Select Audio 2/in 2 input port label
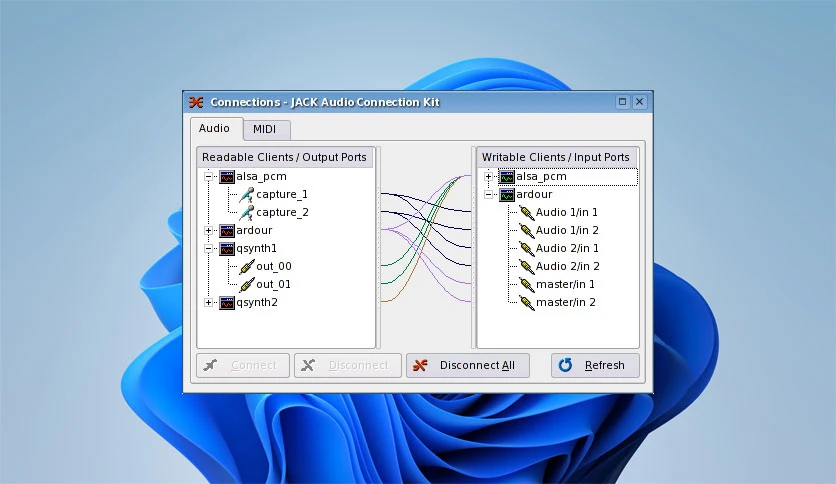Image resolution: width=836 pixels, height=484 pixels. point(568,267)
